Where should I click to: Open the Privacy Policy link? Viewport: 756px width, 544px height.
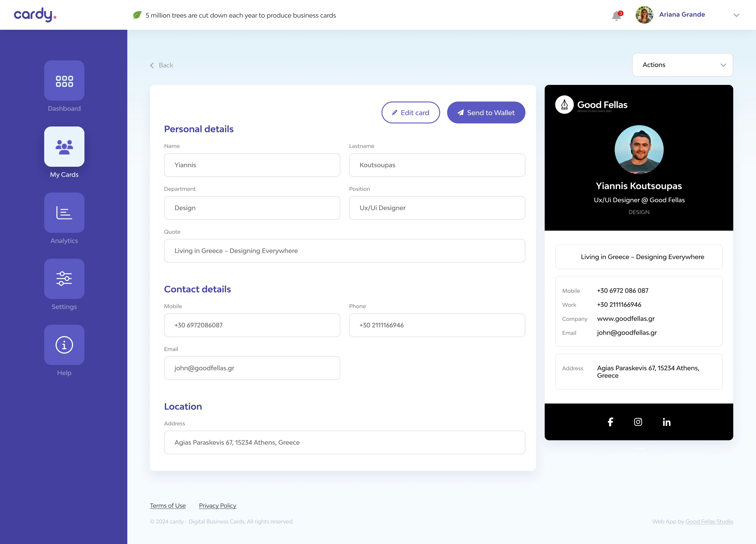[x=217, y=506]
